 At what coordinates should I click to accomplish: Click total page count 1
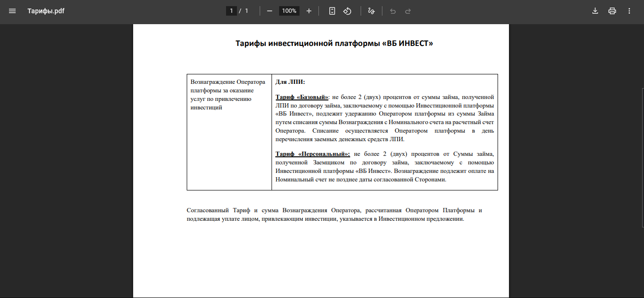[246, 11]
